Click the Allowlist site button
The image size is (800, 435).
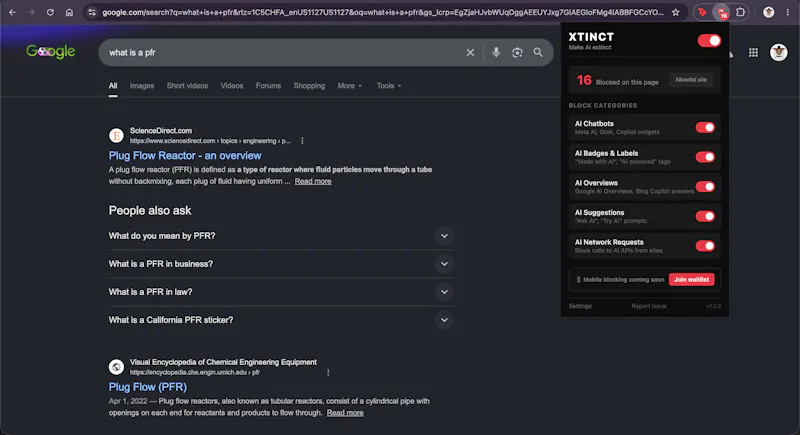pos(691,80)
